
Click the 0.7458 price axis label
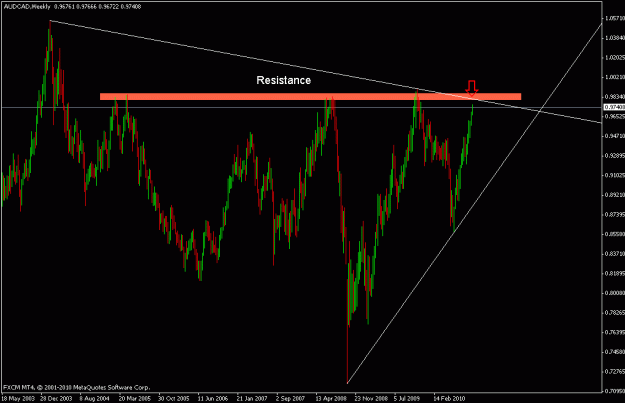pos(615,352)
